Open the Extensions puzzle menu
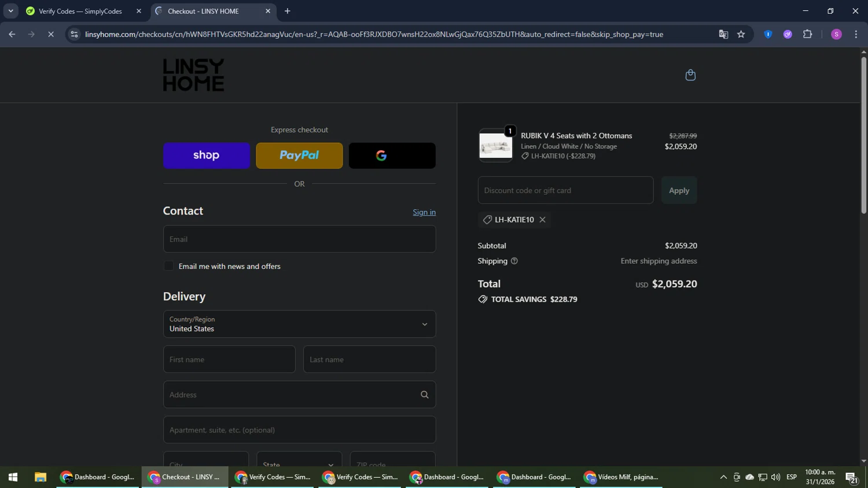This screenshot has height=488, width=868. click(x=808, y=35)
